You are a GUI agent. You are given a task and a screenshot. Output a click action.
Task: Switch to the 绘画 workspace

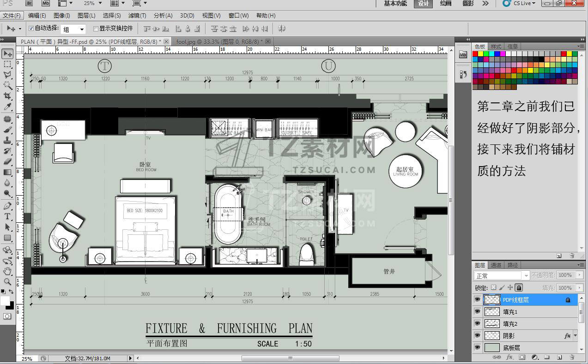pos(445,4)
